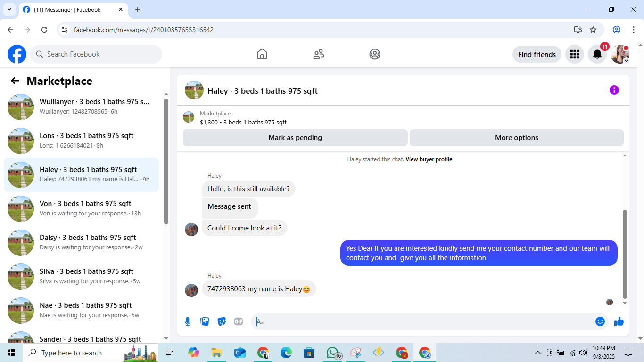Open the notifications bell
Viewport: 644px width, 362px height.
(x=597, y=54)
